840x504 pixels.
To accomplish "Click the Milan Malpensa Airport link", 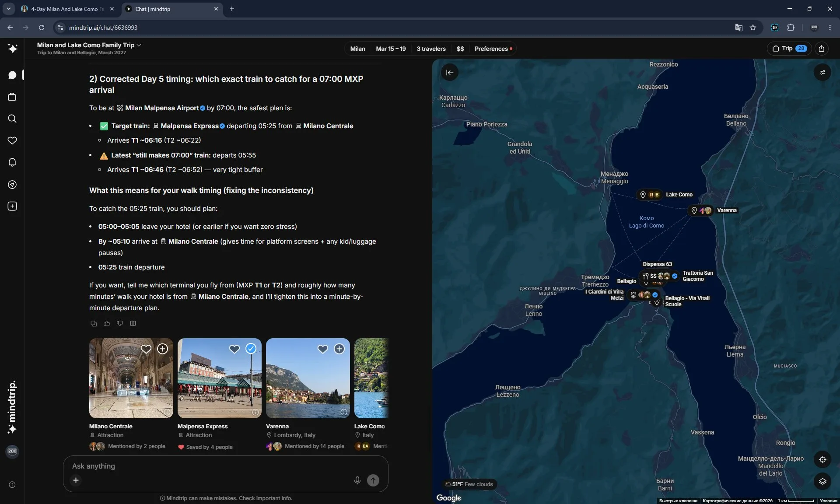I will (x=161, y=108).
